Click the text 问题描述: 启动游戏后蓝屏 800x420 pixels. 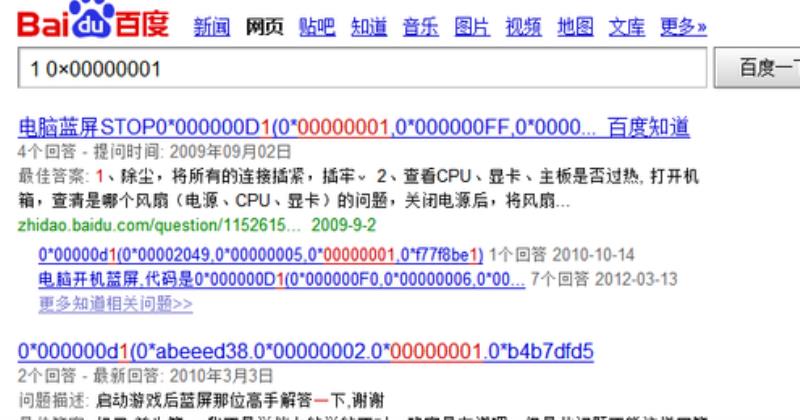[x=201, y=401]
